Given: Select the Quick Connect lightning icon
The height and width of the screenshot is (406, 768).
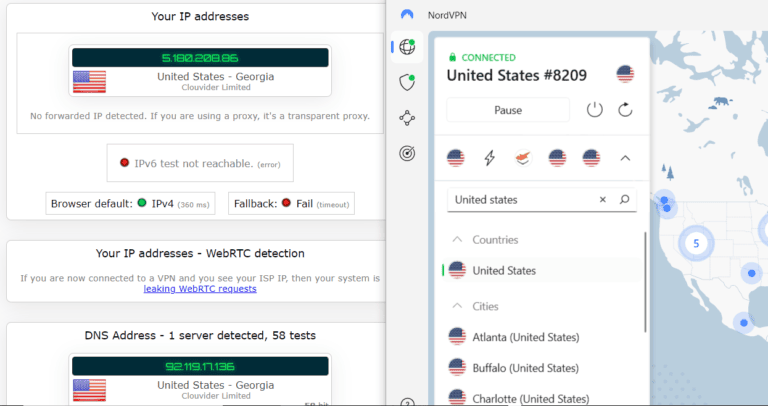Looking at the screenshot, I should tap(489, 158).
